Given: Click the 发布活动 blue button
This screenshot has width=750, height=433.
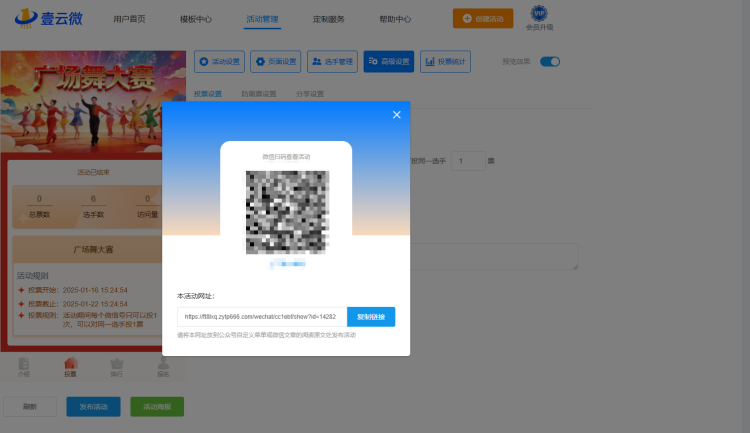Looking at the screenshot, I should click(x=93, y=407).
